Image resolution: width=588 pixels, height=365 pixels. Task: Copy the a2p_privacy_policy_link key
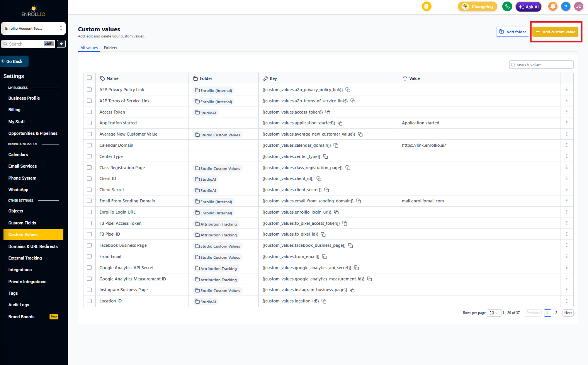pyautogui.click(x=348, y=90)
